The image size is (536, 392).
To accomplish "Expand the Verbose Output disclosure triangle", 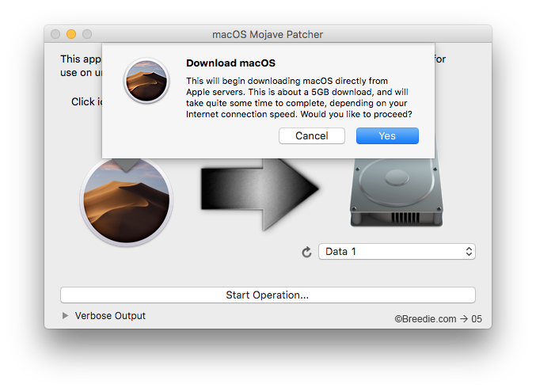I will click(65, 315).
